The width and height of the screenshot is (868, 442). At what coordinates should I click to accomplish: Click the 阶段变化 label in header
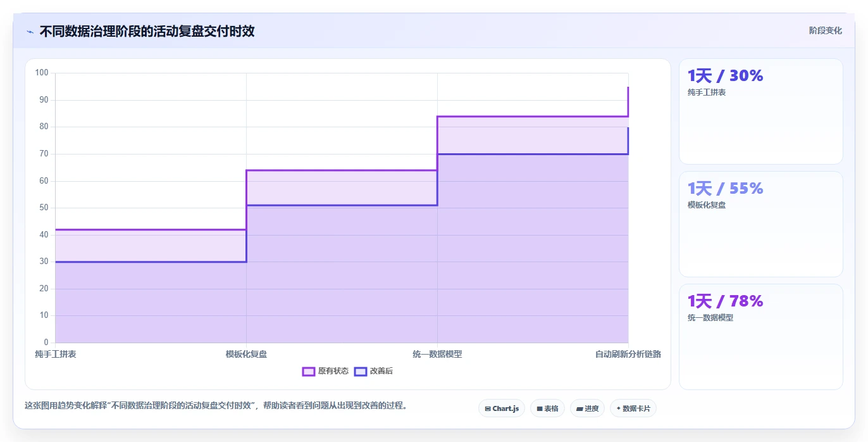pyautogui.click(x=825, y=30)
